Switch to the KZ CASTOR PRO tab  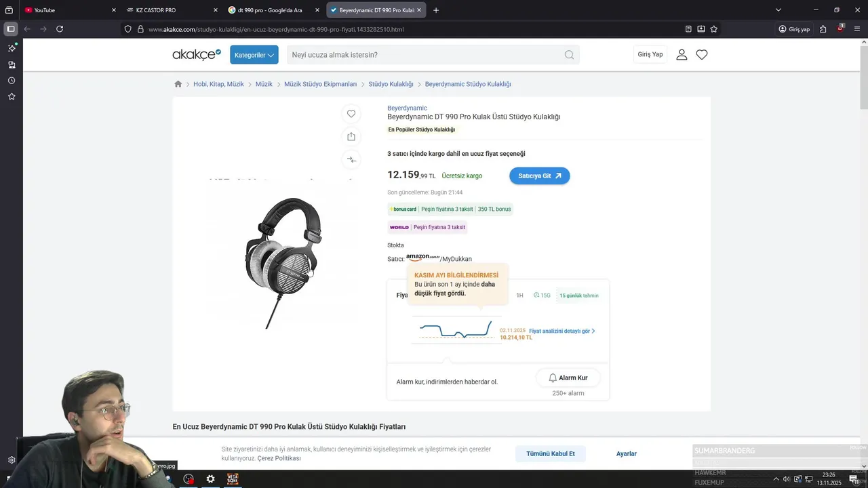point(170,10)
